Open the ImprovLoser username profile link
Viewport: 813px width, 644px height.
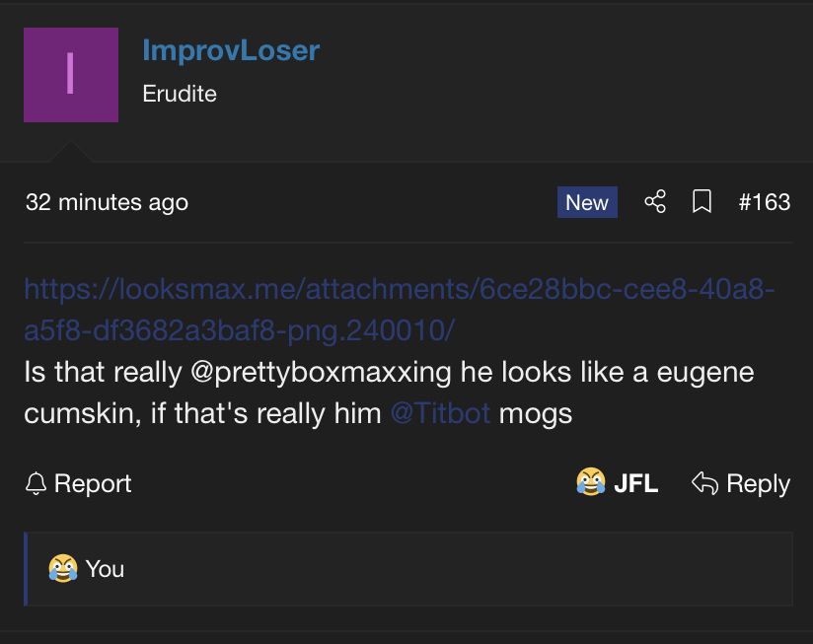pyautogui.click(x=231, y=50)
